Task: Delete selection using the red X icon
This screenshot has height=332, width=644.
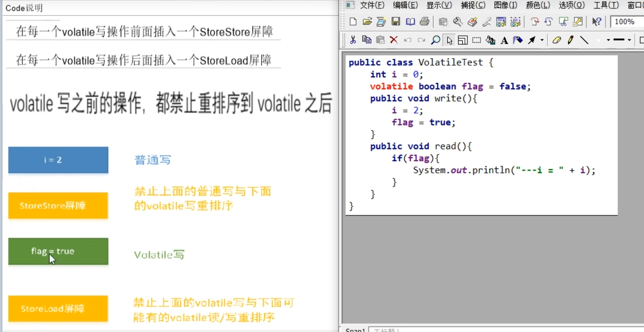Action: [393, 40]
